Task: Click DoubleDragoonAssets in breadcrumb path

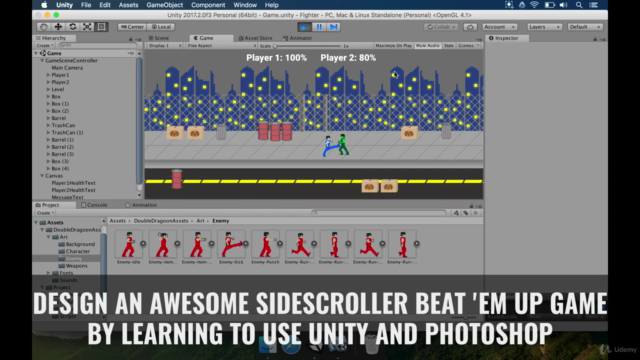Action: pyautogui.click(x=161, y=221)
